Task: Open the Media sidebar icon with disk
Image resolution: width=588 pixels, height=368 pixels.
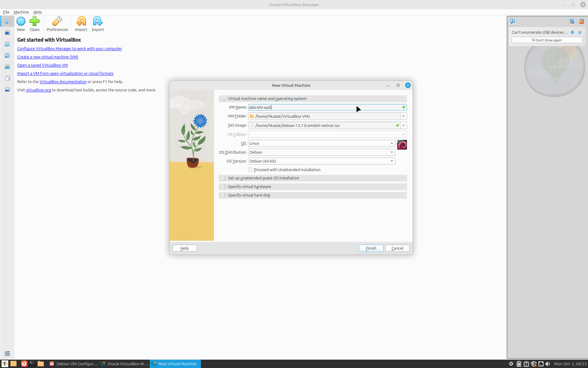Action: [7, 55]
